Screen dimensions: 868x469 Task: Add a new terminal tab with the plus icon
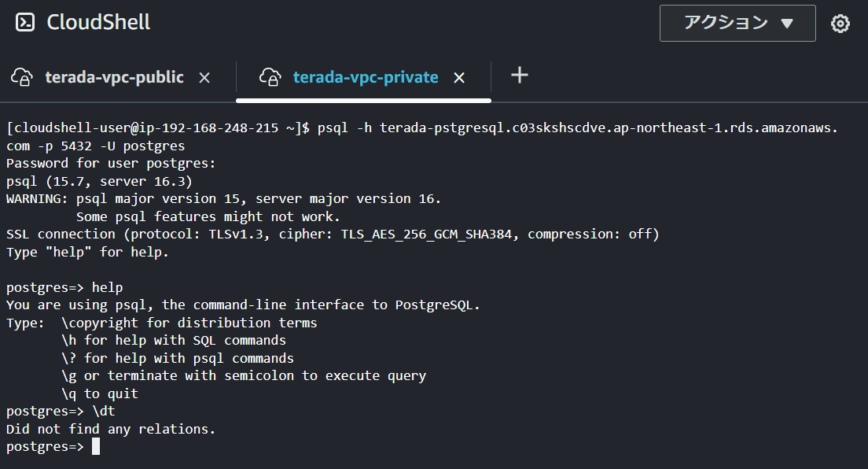click(519, 75)
